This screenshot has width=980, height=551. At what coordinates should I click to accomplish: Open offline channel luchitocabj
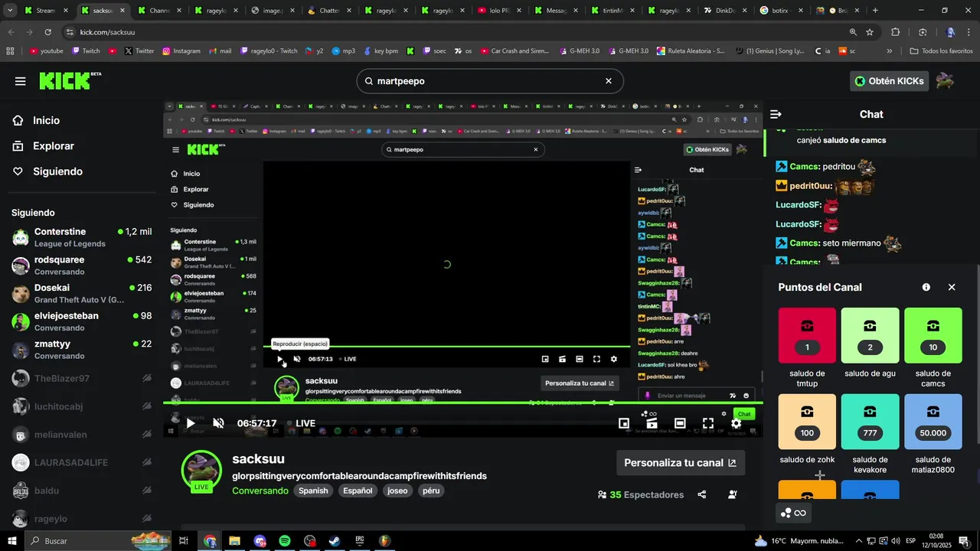click(x=81, y=406)
